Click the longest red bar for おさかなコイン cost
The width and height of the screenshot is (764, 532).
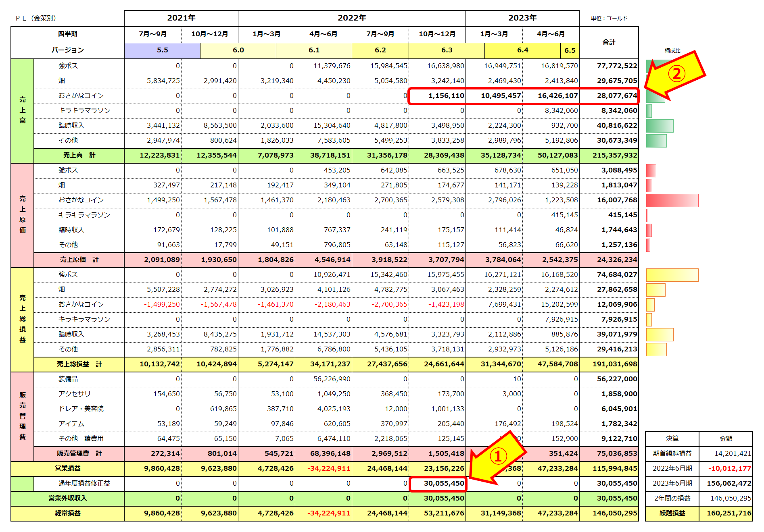(x=672, y=200)
